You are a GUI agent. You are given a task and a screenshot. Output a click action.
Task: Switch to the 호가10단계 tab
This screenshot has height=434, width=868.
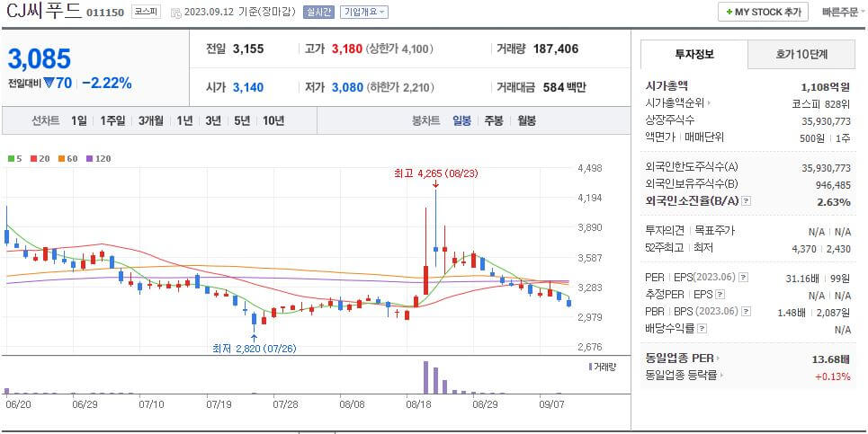pyautogui.click(x=801, y=54)
